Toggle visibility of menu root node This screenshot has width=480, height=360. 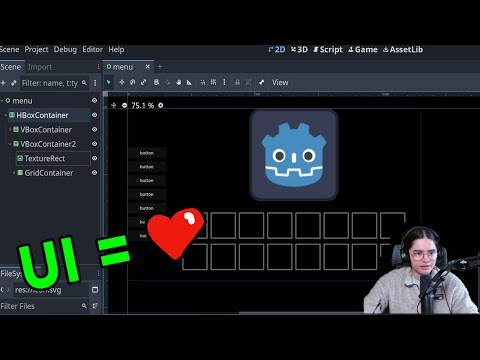(95, 100)
